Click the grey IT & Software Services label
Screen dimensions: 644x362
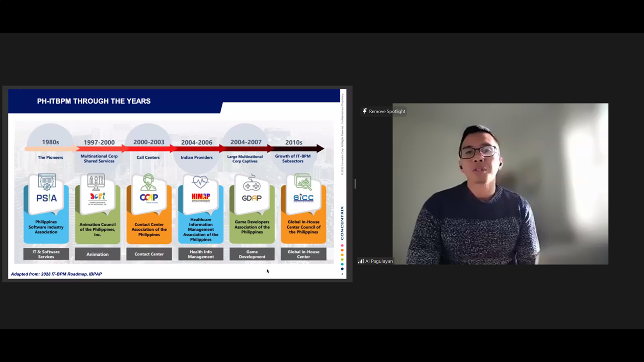click(x=46, y=254)
